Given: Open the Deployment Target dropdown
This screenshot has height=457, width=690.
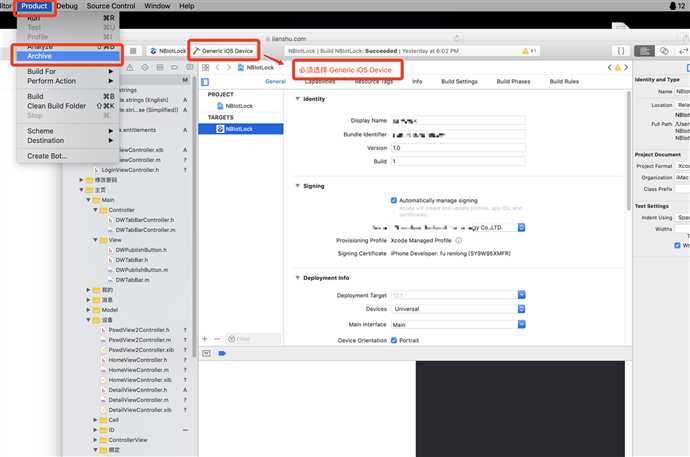Looking at the screenshot, I should point(521,295).
